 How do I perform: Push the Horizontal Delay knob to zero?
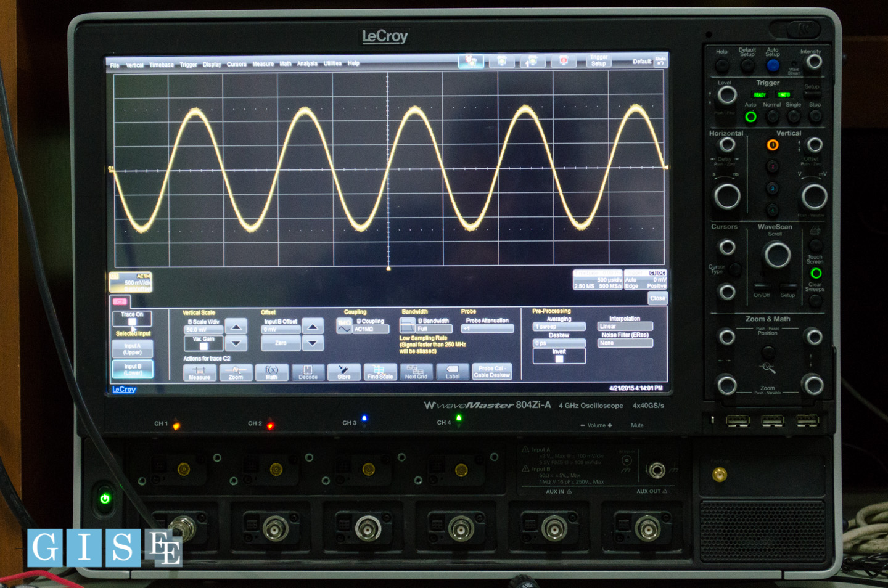[727, 145]
